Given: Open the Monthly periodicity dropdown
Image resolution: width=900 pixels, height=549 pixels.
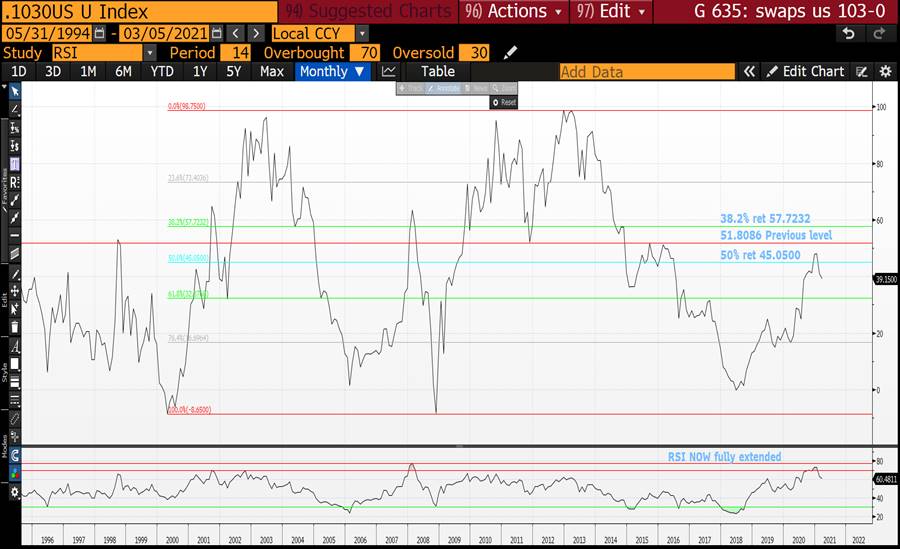Looking at the screenshot, I should click(335, 72).
